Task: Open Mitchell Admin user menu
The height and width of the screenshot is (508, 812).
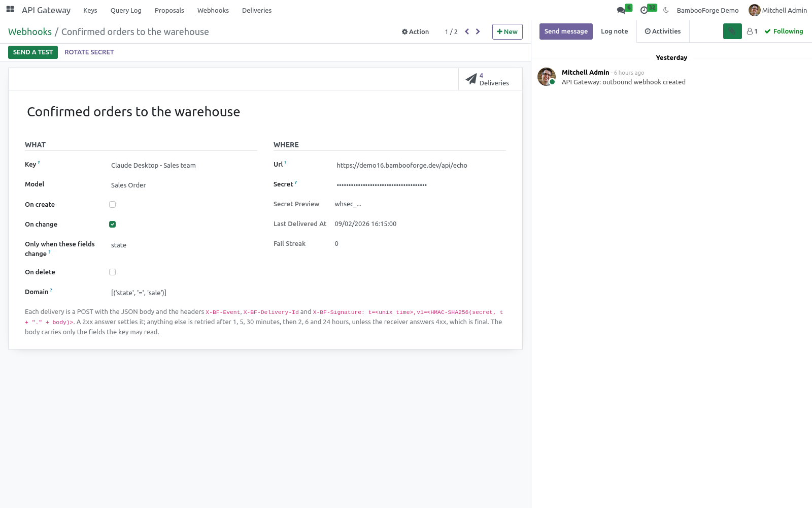Action: tap(777, 10)
